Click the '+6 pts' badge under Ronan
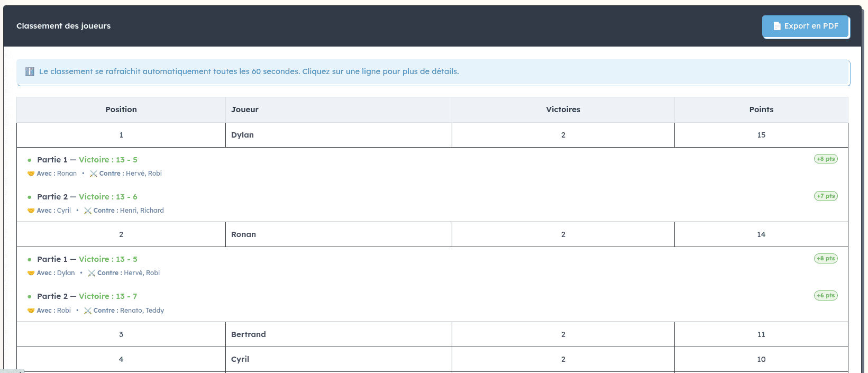 pyautogui.click(x=825, y=296)
